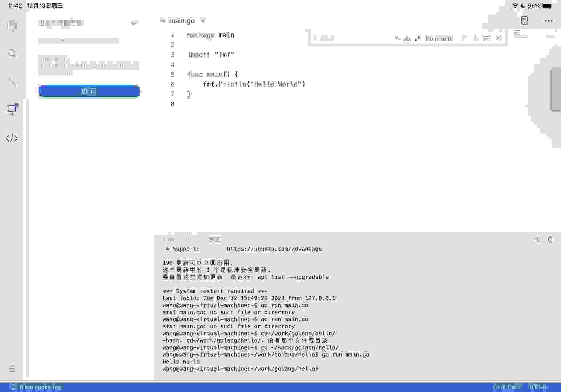Click the 'func main() {' code line
Image resolution: width=561 pixels, height=392 pixels.
(213, 74)
